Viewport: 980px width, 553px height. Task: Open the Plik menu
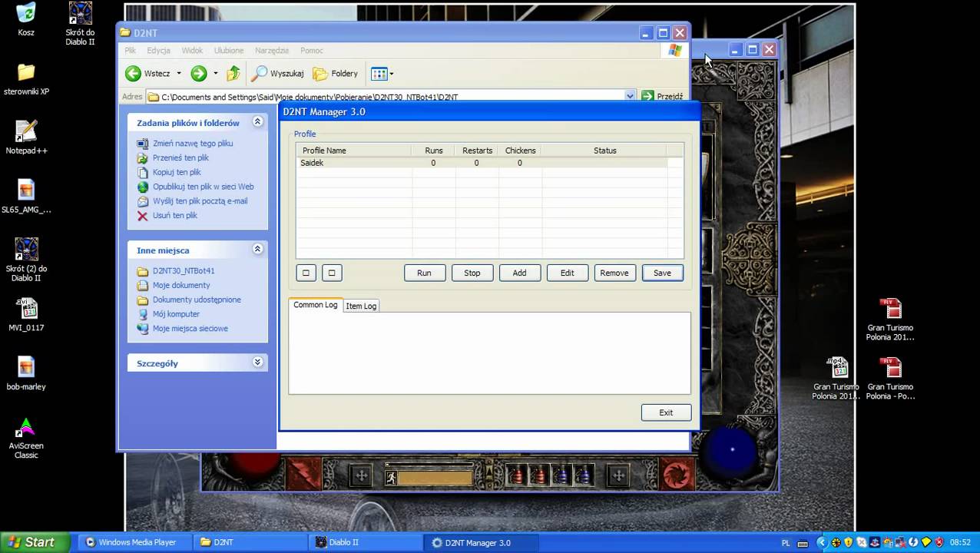131,51
